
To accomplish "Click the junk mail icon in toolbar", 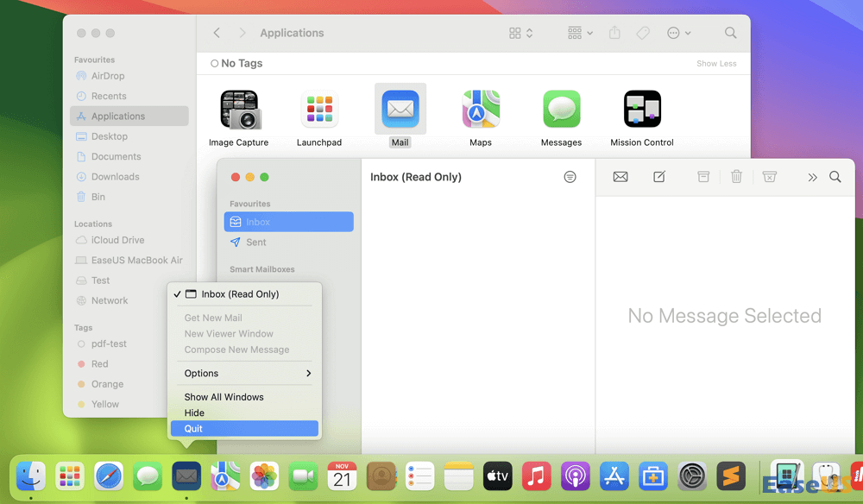I will (x=770, y=177).
